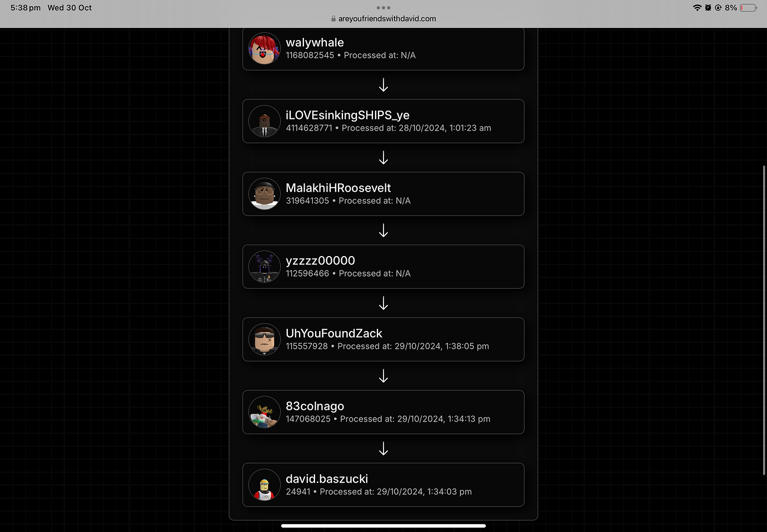
Task: Click david.baszucki's yellow-helmet avatar
Action: [x=265, y=485]
